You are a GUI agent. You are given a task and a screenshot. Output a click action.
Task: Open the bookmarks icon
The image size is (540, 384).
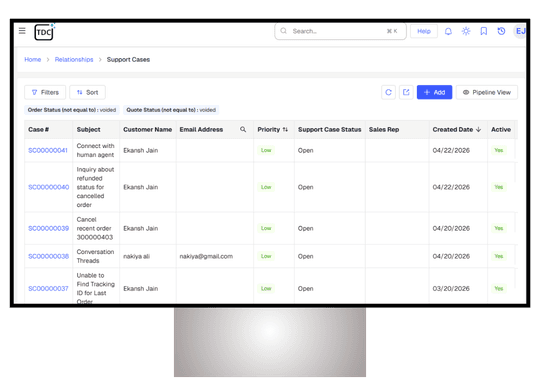(484, 31)
